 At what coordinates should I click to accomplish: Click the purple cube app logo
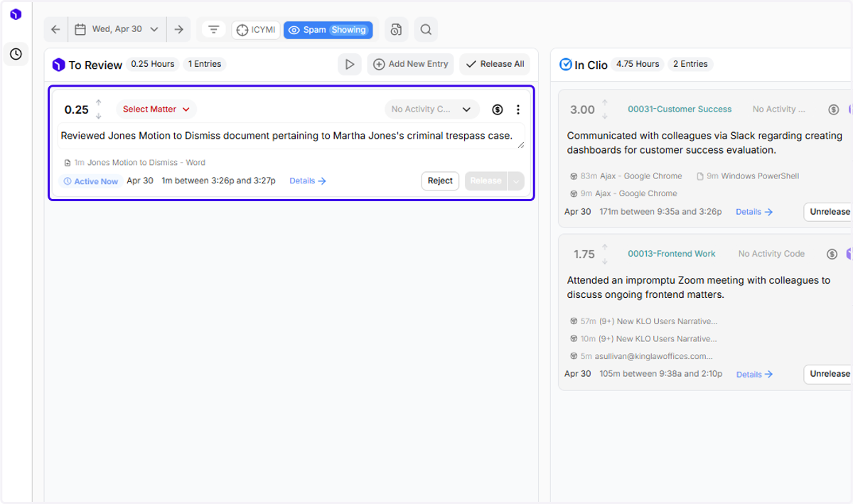16,14
